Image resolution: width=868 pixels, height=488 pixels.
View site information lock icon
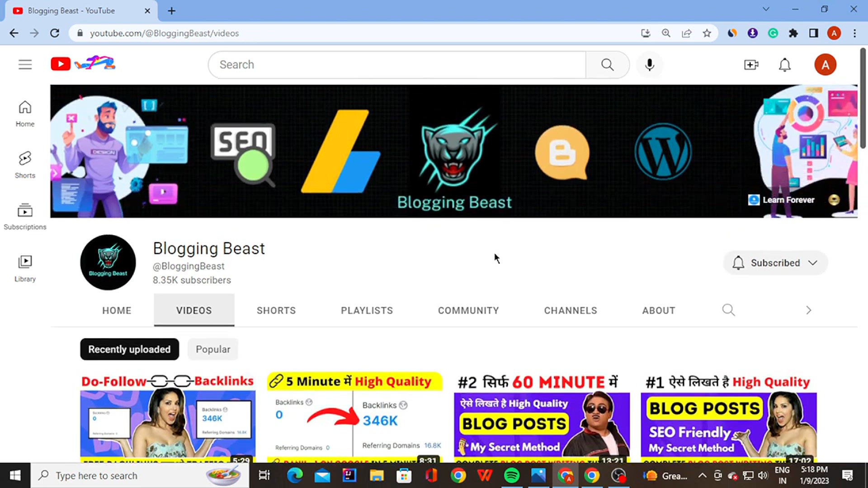coord(80,33)
